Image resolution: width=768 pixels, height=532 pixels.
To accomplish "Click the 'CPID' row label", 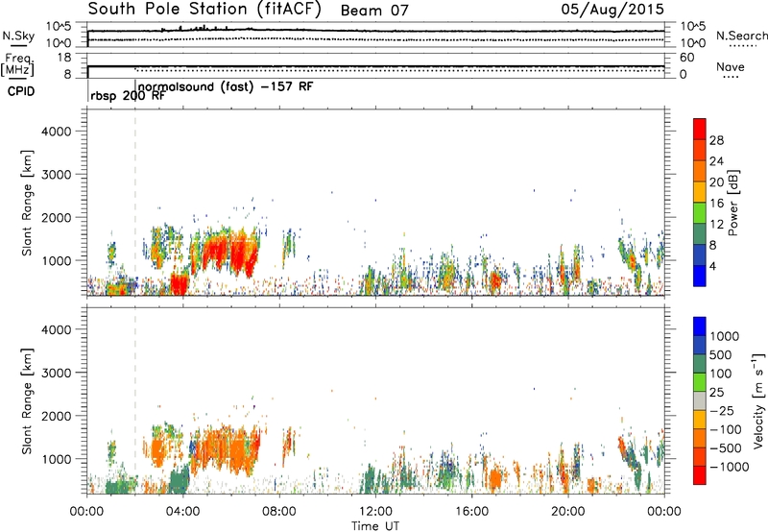I will click(21, 91).
